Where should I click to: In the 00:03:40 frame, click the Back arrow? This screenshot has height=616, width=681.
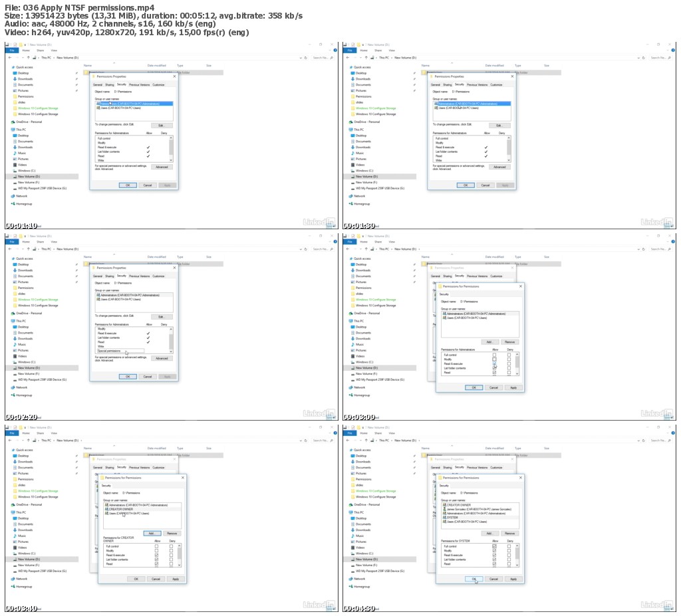(x=10, y=440)
